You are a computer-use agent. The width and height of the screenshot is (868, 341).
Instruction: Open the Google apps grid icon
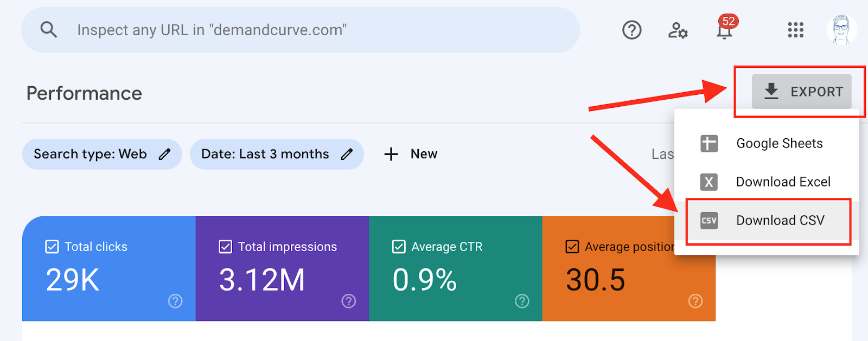tap(795, 30)
